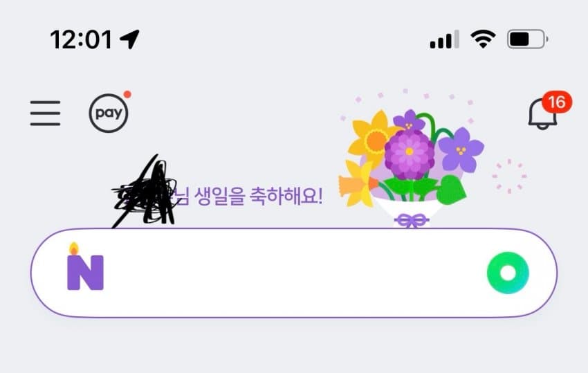Viewport: 588px width, 373px height.
Task: Tap the 12:01 clock in status bar
Action: pyautogui.click(x=81, y=39)
